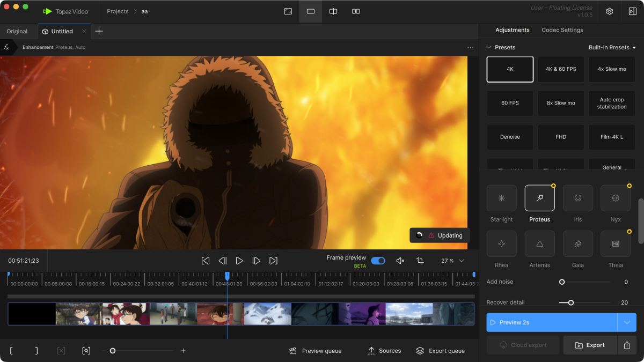Open the crop tool icon
The image size is (644, 362).
point(420,261)
